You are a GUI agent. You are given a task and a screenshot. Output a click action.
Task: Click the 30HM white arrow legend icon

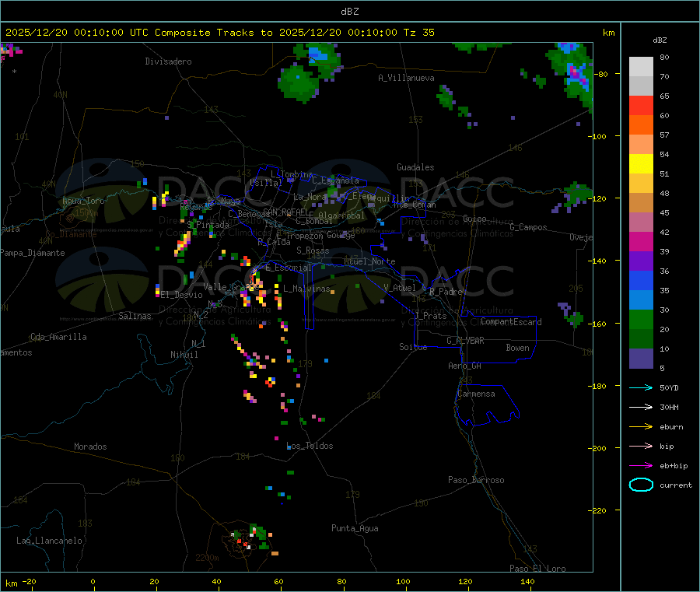(x=641, y=407)
